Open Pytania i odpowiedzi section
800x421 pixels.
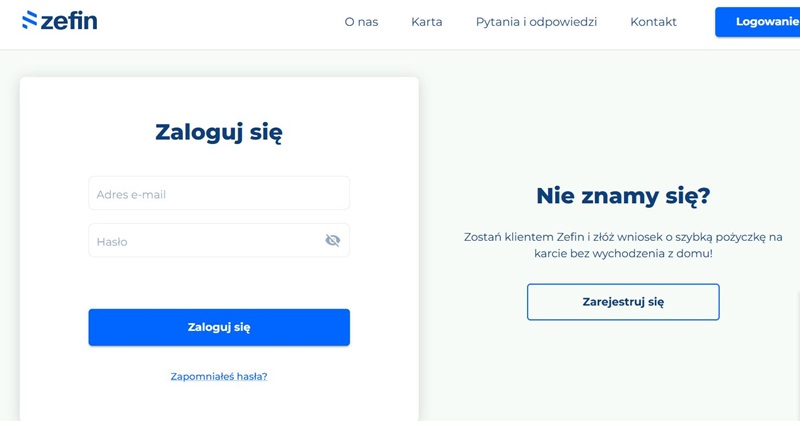[x=536, y=22]
